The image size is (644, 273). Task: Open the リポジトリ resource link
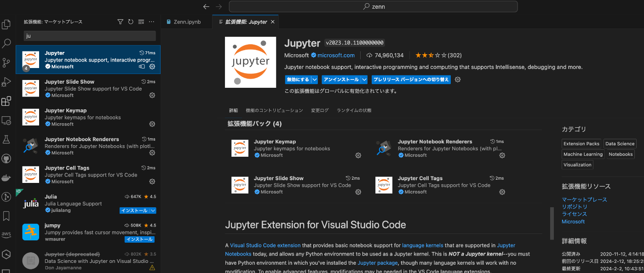pyautogui.click(x=575, y=207)
